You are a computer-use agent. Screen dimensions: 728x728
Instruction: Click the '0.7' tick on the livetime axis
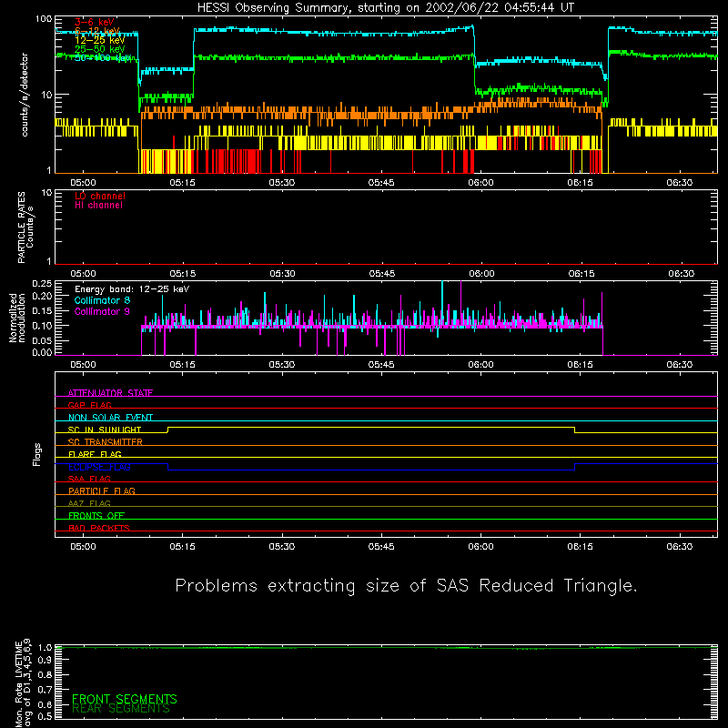coord(45,689)
